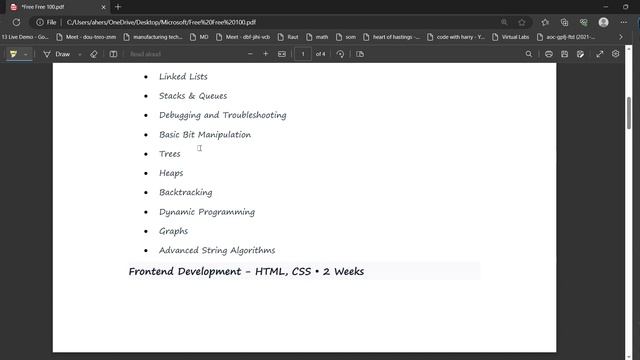Open the Highlight color dropdown arrow
Viewport: 640px width, 360px height.
(x=26, y=54)
